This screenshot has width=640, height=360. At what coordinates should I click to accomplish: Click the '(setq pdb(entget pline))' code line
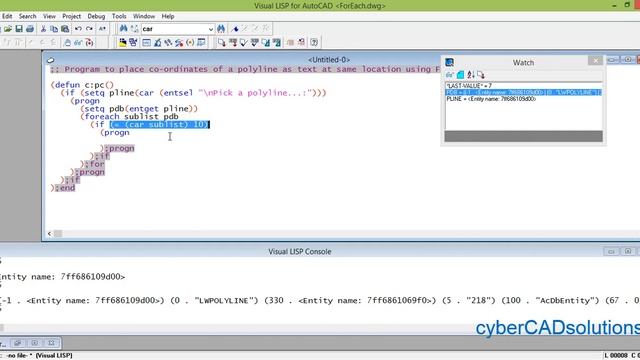coord(139,109)
